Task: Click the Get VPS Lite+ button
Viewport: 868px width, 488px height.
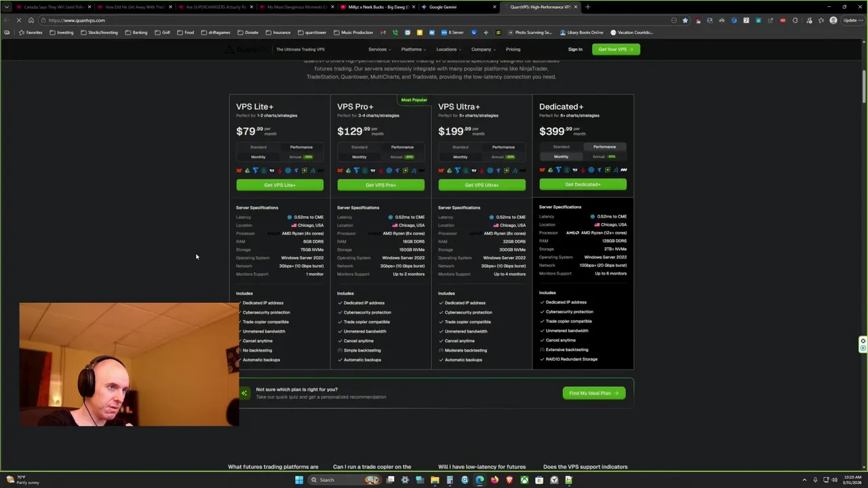Action: [279, 185]
